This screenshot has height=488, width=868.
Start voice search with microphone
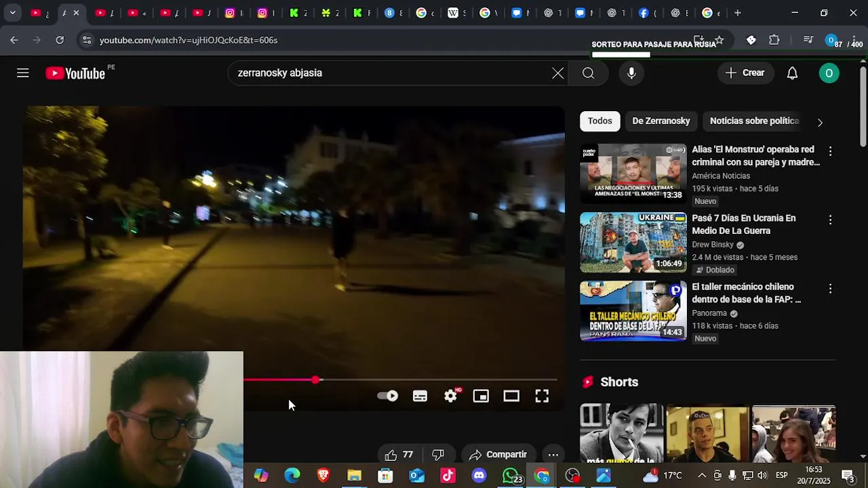click(631, 73)
